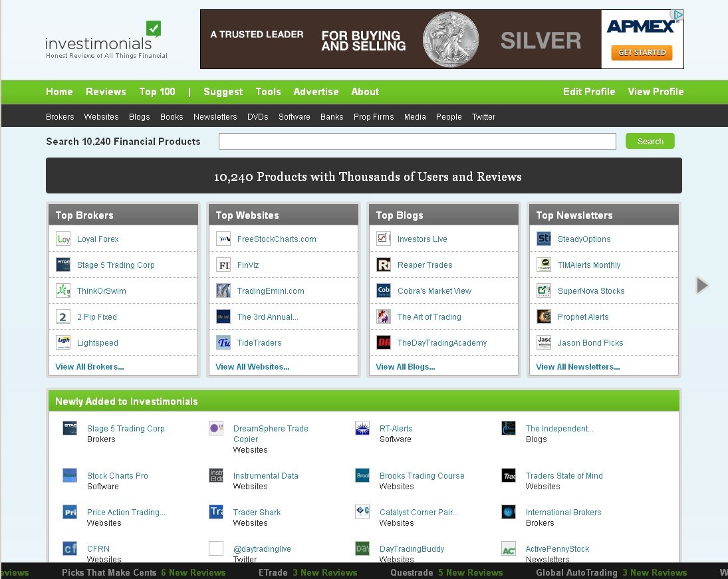Advance the carousel with the right arrow
Screen dimensions: 728x579
point(702,285)
